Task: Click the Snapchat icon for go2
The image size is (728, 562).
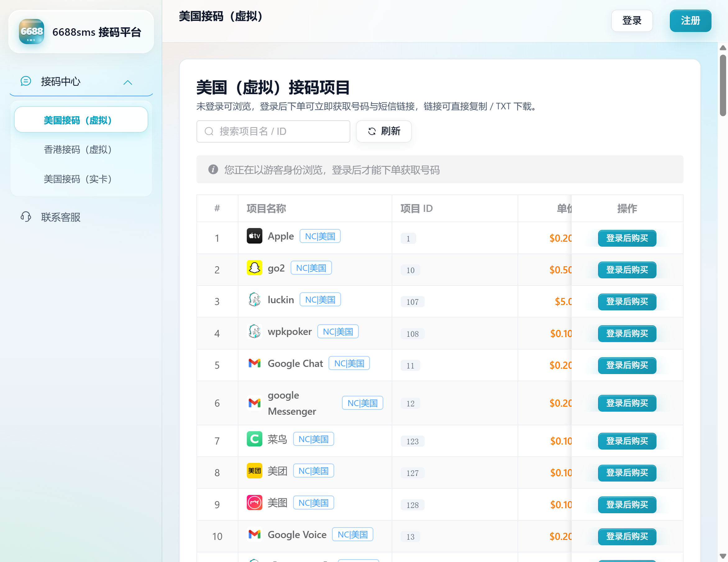Action: pyautogui.click(x=254, y=268)
